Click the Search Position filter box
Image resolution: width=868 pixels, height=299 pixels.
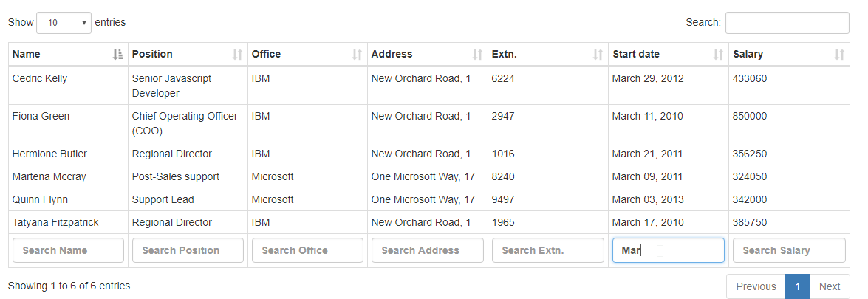coord(188,250)
